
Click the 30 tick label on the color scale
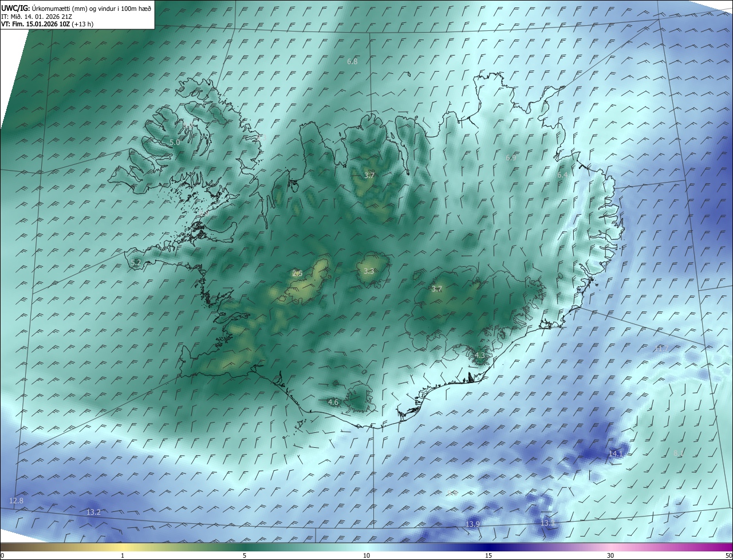coord(610,555)
